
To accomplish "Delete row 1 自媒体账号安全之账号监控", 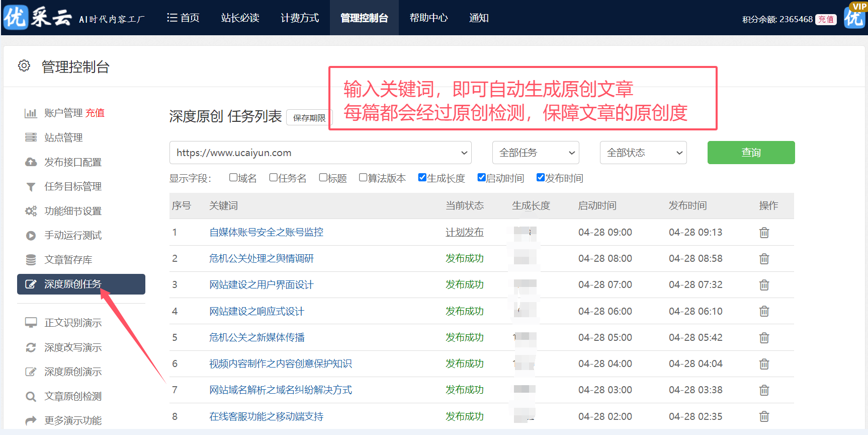I will pos(764,233).
